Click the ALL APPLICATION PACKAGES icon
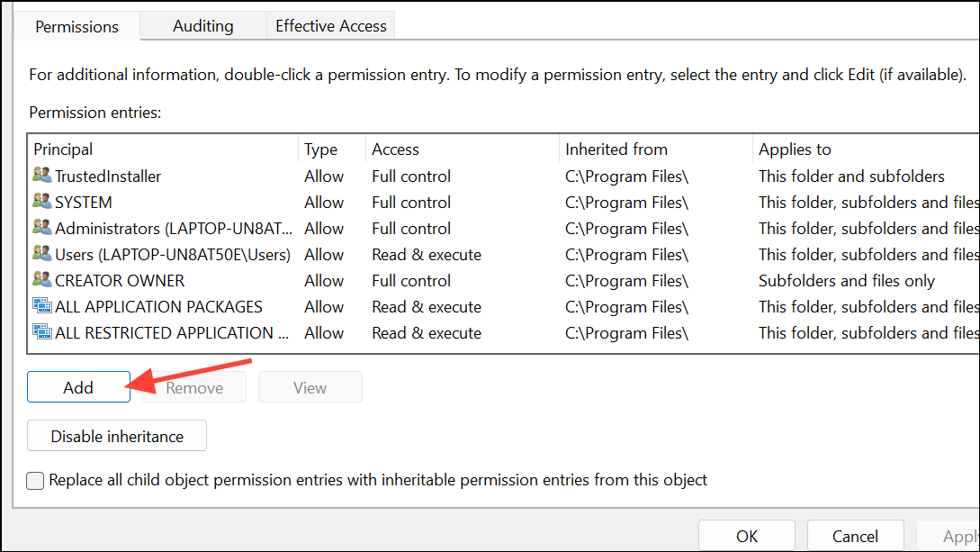This screenshot has height=552, width=980. pos(42,306)
